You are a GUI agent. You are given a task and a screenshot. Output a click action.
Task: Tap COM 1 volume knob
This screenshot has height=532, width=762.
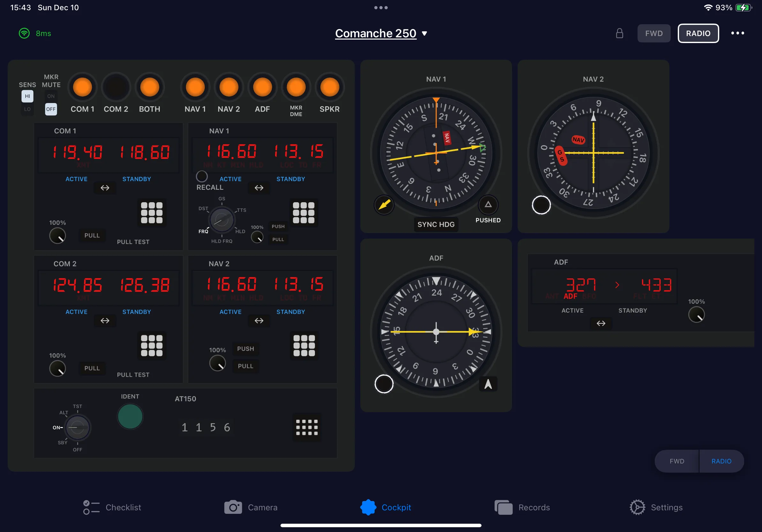click(57, 235)
